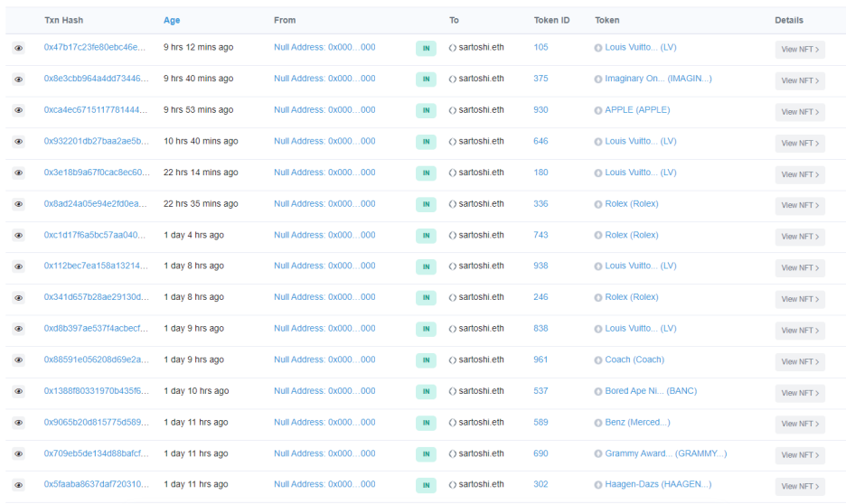Click the IN badge on the Token ID 690 row
846x504 pixels.
coord(426,454)
